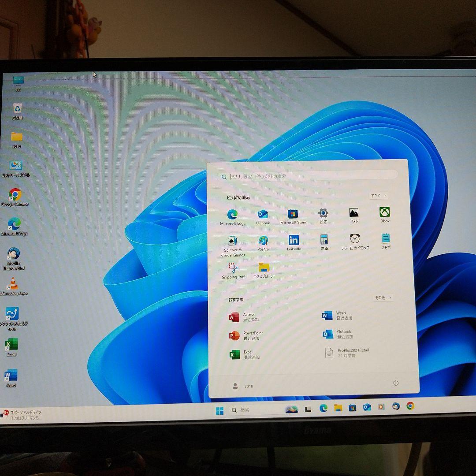Open LinkedIn from the Start menu
Image resolution: width=476 pixels, height=476 pixels.
[293, 241]
